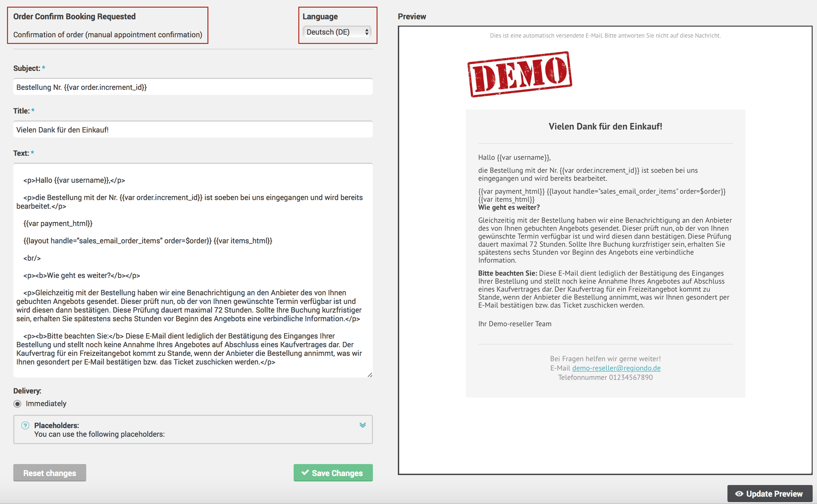817x504 pixels.
Task: Click the 'Confirmation of order (manual appointment confirmation)' text
Action: pos(108,35)
